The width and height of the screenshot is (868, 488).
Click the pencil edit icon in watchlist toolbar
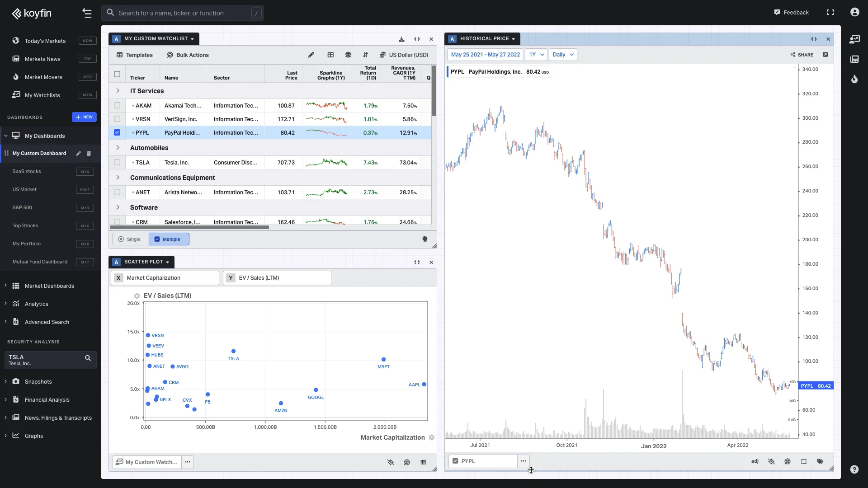click(x=311, y=55)
